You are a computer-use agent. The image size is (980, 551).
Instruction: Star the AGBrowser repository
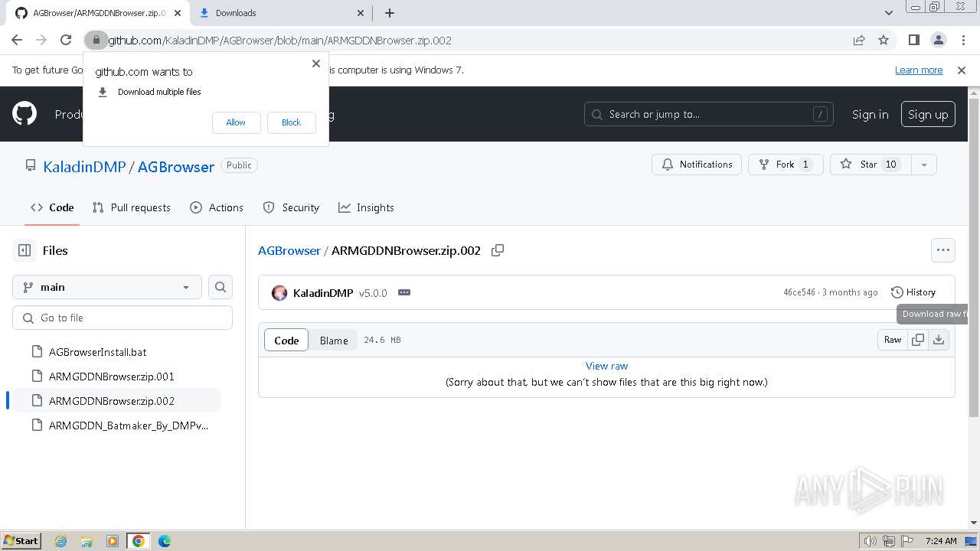[x=871, y=165]
